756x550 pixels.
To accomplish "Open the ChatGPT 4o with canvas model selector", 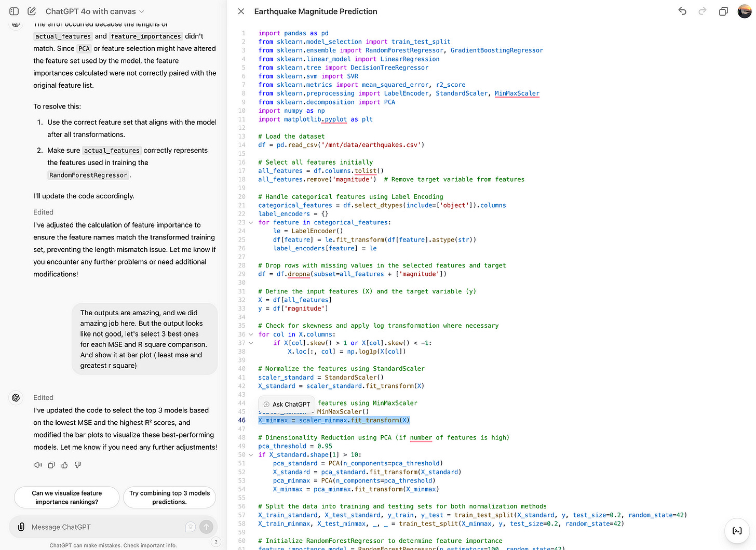I will point(95,11).
